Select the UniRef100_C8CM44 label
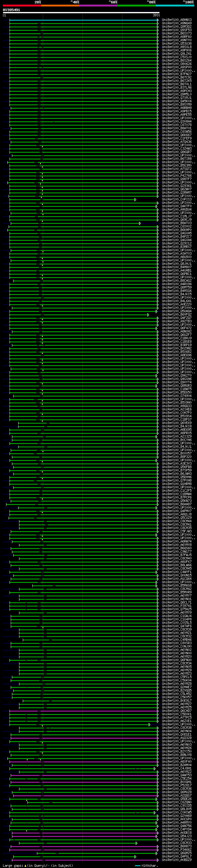 [x=177, y=521]
